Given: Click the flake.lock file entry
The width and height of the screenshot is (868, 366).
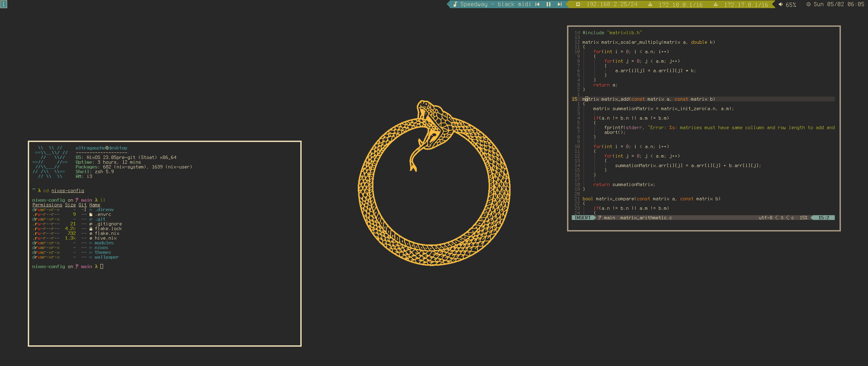Looking at the screenshot, I should pos(108,229).
